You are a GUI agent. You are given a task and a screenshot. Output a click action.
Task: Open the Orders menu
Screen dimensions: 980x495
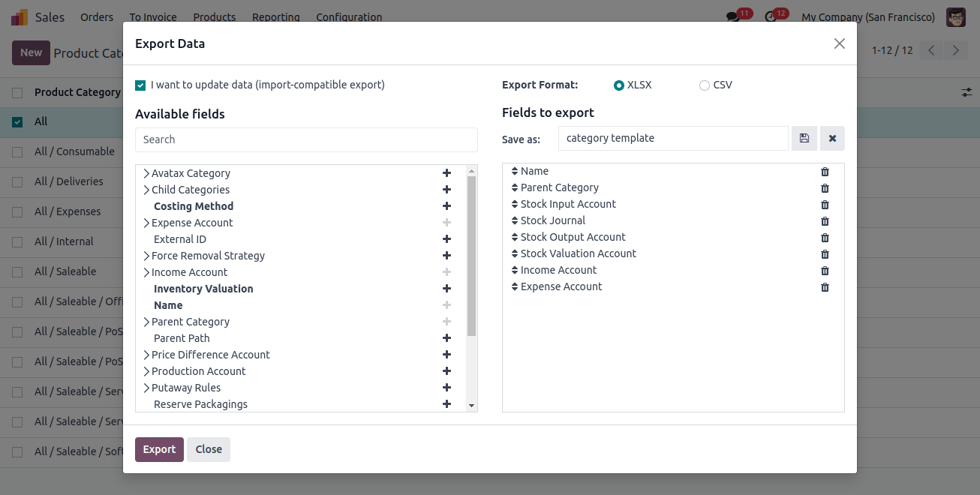click(x=97, y=17)
